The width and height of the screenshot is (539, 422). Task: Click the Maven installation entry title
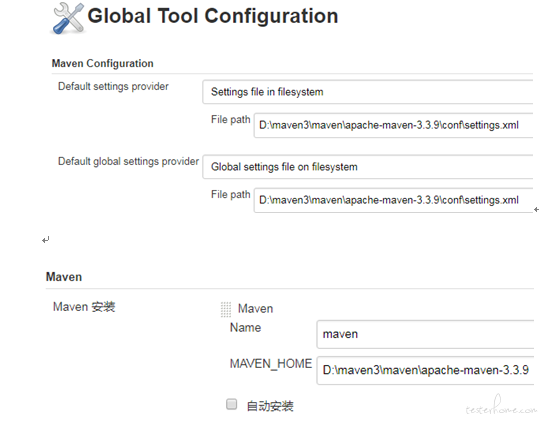tap(255, 309)
